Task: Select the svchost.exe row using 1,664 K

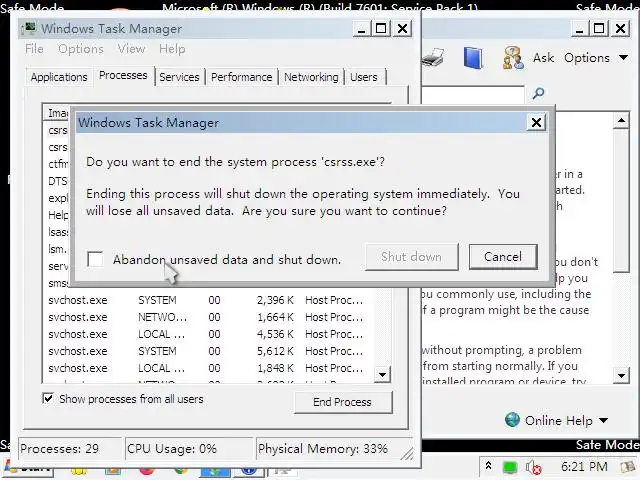Action: pos(207,317)
